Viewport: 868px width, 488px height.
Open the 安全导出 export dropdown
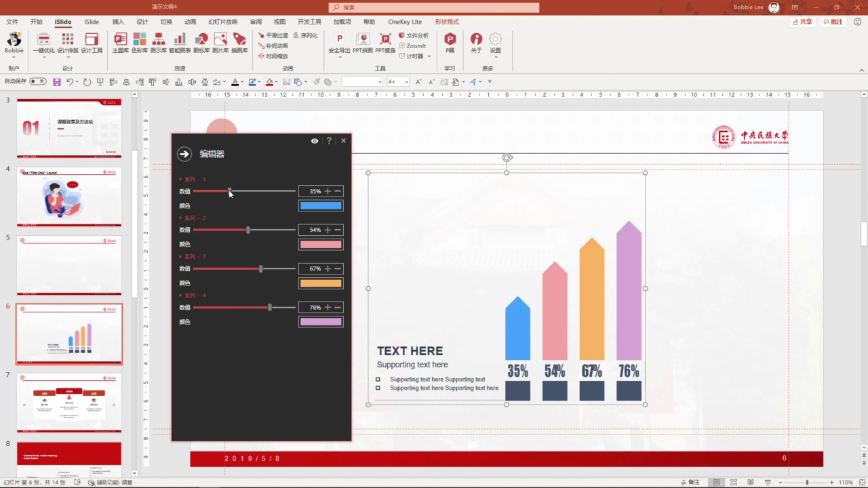[339, 57]
